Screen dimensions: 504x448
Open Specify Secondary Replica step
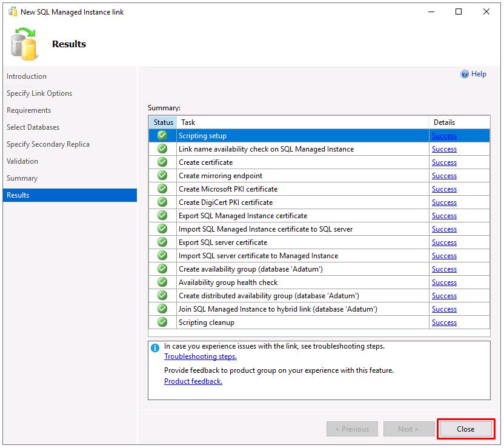tap(48, 144)
